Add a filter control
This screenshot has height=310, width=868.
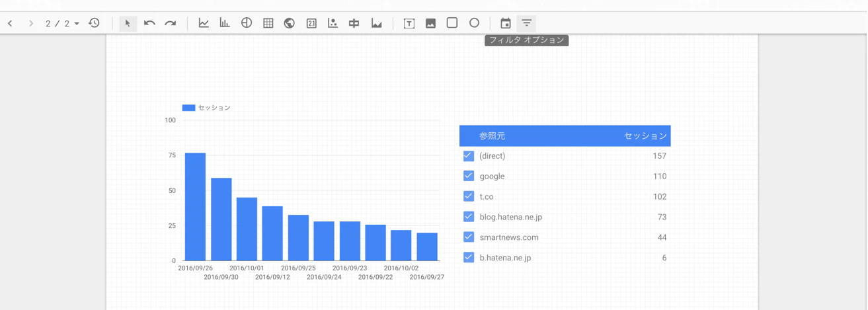[x=527, y=23]
